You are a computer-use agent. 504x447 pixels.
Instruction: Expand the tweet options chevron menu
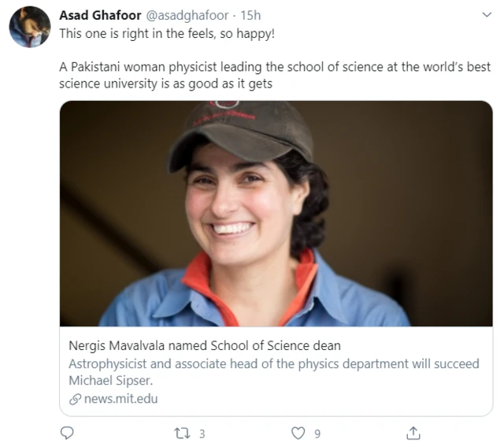(x=486, y=16)
